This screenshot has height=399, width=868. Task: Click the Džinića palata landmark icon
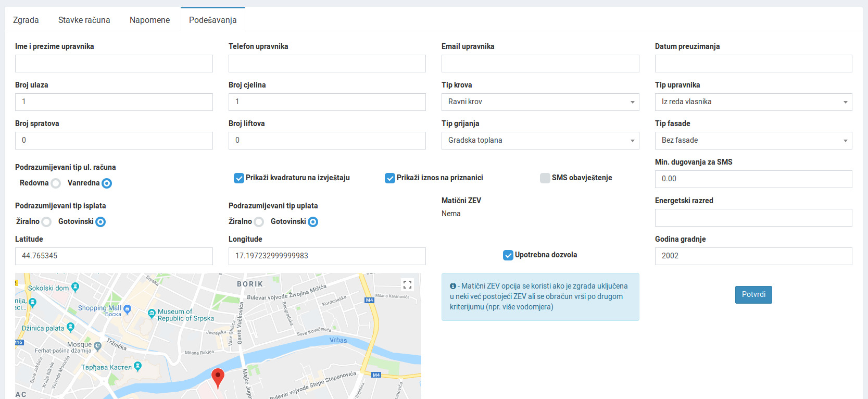point(71,327)
